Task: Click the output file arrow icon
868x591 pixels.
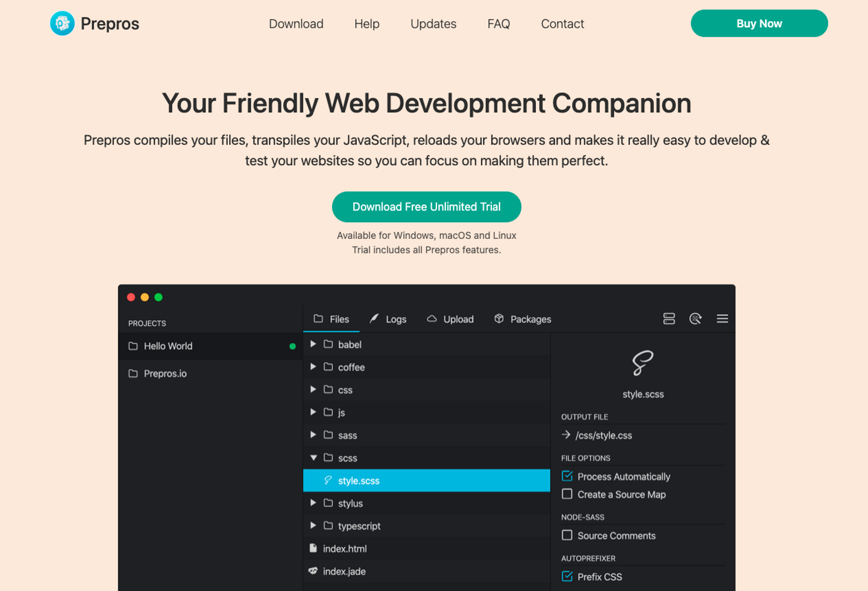Action: 566,434
